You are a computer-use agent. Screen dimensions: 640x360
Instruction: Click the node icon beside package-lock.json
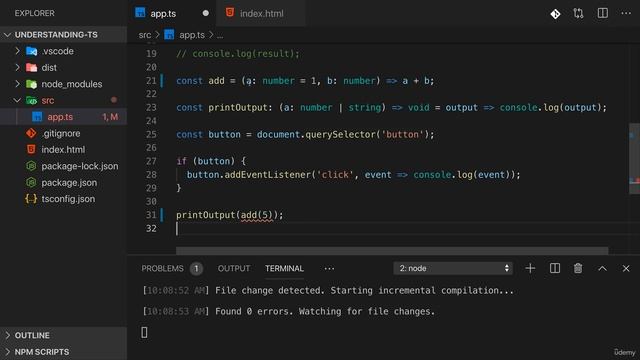[31, 166]
